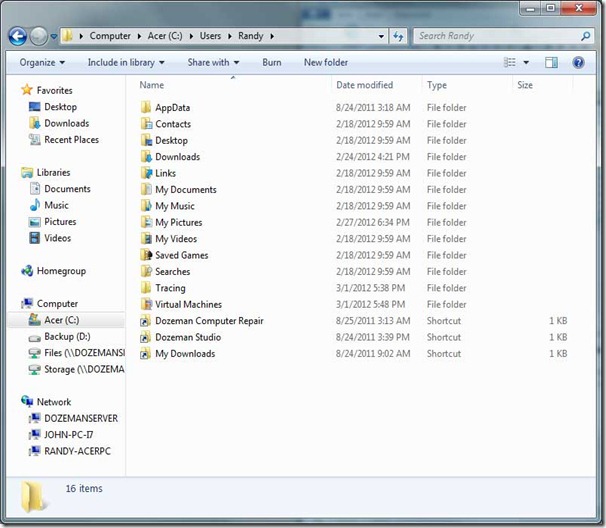Select Favorites star in navigation pane
Viewport: 606px width, 528px height.
pyautogui.click(x=27, y=90)
